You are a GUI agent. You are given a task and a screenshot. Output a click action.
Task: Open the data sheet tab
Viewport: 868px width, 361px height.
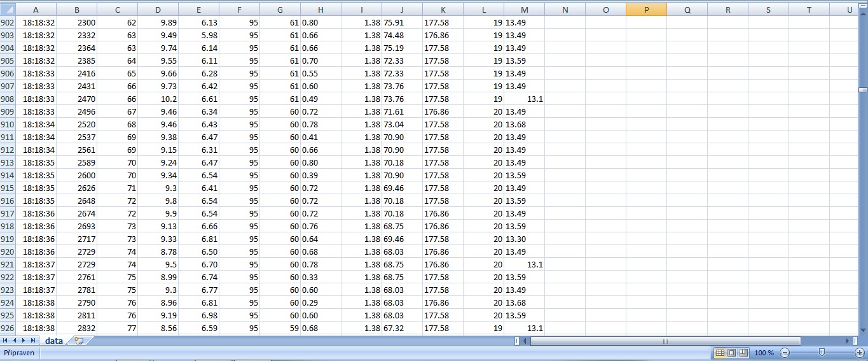coord(54,341)
